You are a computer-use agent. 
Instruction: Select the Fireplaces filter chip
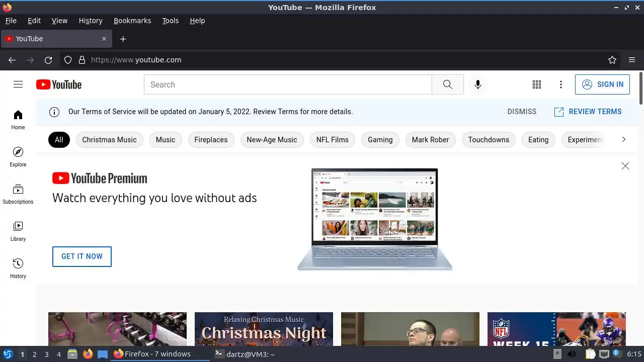(x=211, y=140)
